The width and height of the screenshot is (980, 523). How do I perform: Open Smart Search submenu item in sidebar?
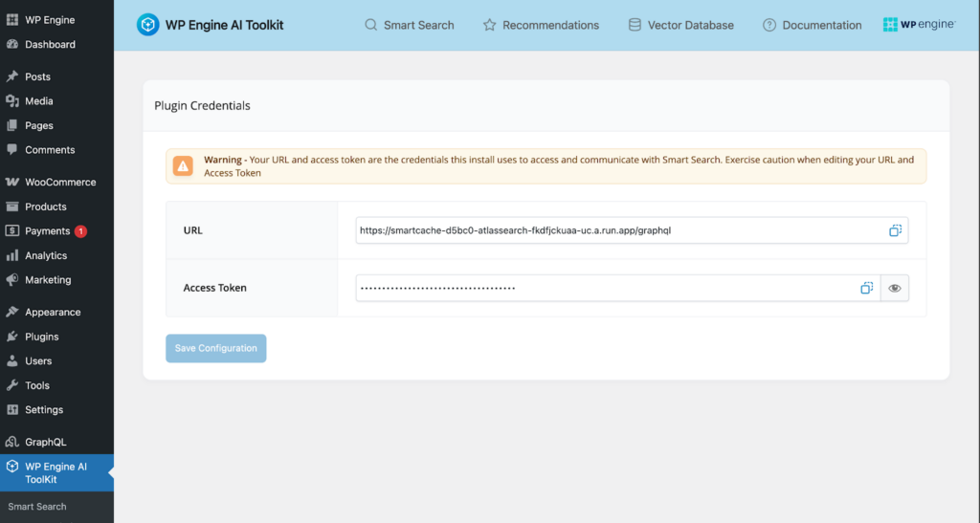pyautogui.click(x=37, y=507)
